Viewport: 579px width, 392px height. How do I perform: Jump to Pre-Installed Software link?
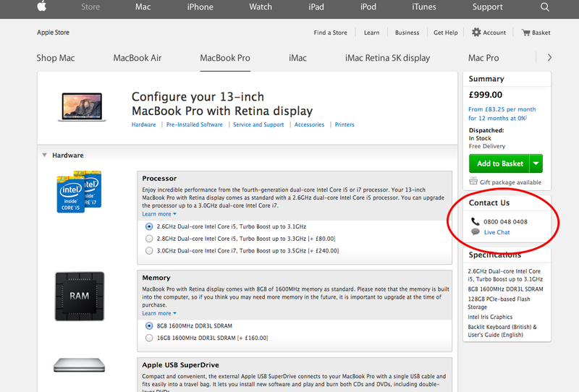195,124
